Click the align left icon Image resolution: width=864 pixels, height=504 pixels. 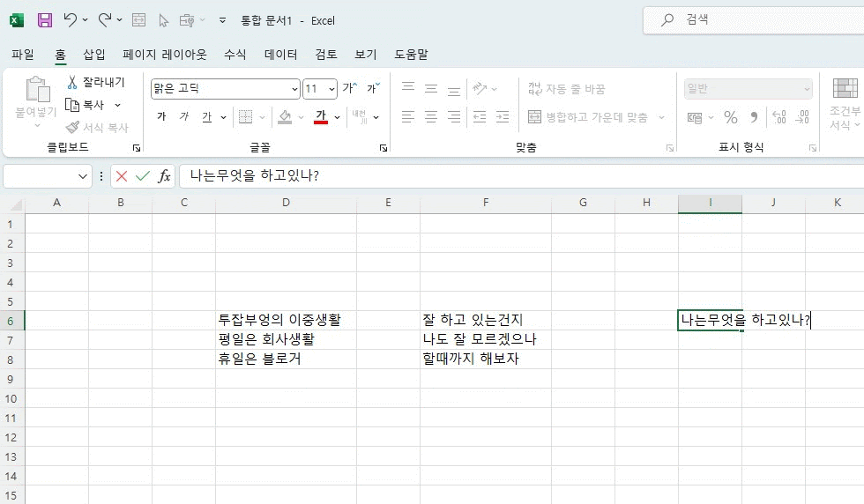tap(408, 117)
